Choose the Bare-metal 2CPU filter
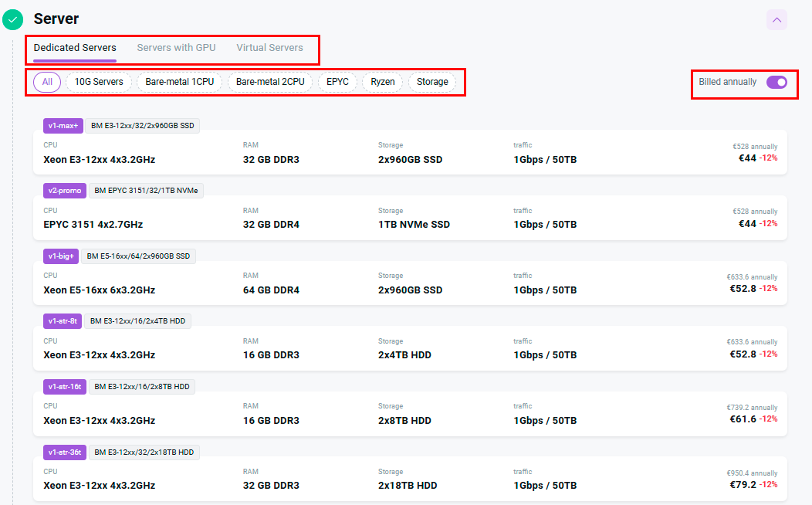Image resolution: width=812 pixels, height=505 pixels. click(x=270, y=82)
